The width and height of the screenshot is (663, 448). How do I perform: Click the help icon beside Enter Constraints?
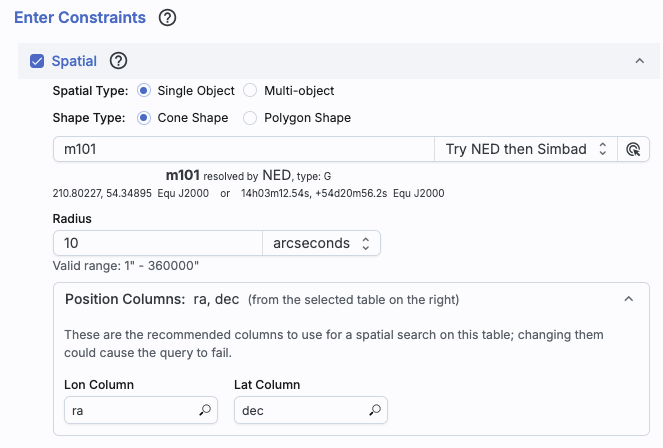tap(168, 18)
